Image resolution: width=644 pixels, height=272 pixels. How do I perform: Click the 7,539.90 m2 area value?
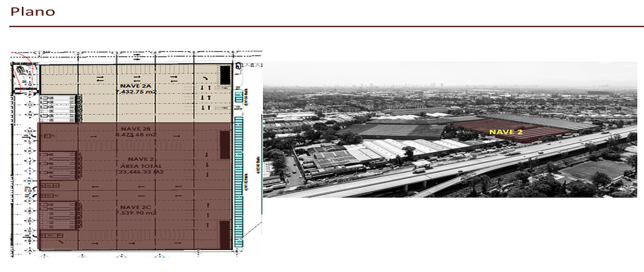click(x=136, y=213)
